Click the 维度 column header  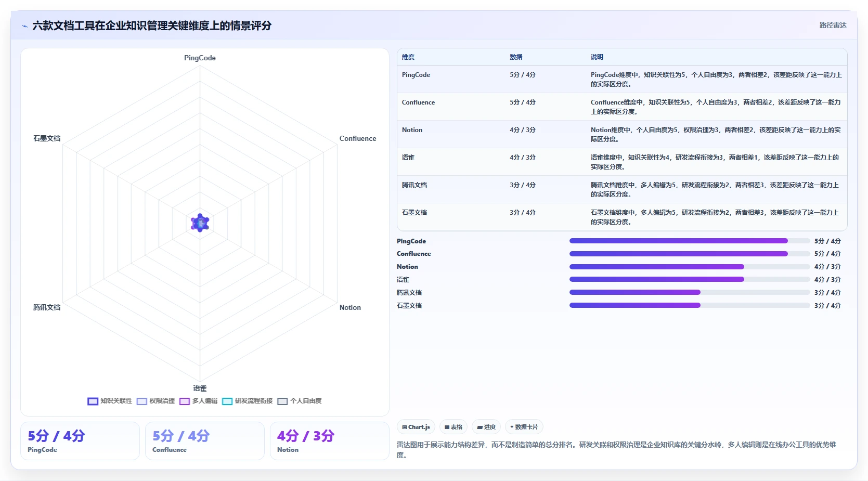point(408,57)
